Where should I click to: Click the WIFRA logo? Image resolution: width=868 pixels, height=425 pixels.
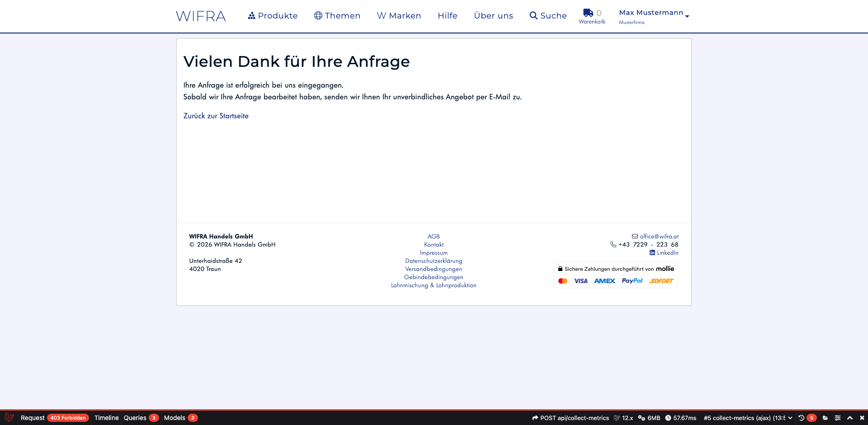click(201, 16)
